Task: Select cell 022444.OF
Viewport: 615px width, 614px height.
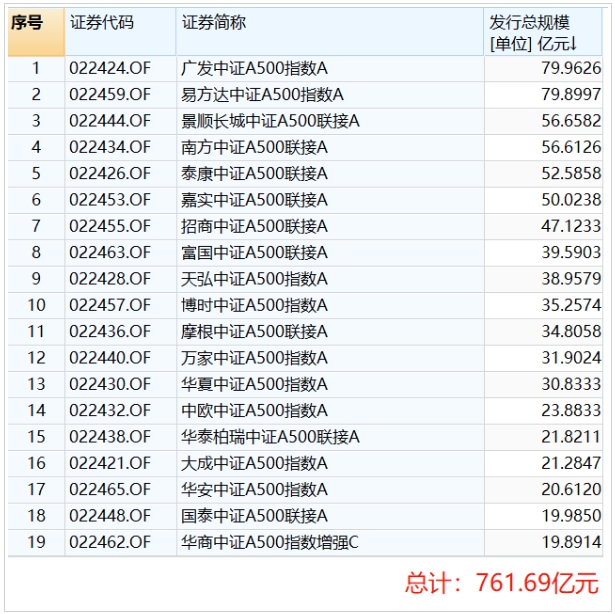Action: pyautogui.click(x=120, y=121)
